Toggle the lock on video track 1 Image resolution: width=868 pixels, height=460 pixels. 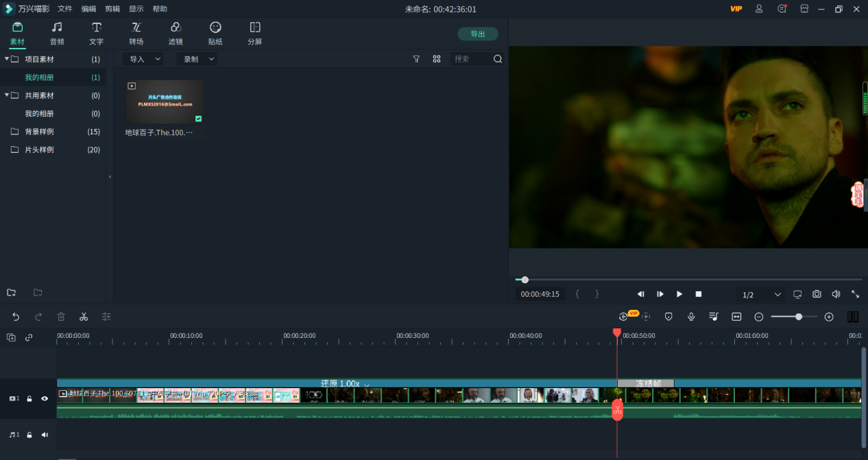29,398
